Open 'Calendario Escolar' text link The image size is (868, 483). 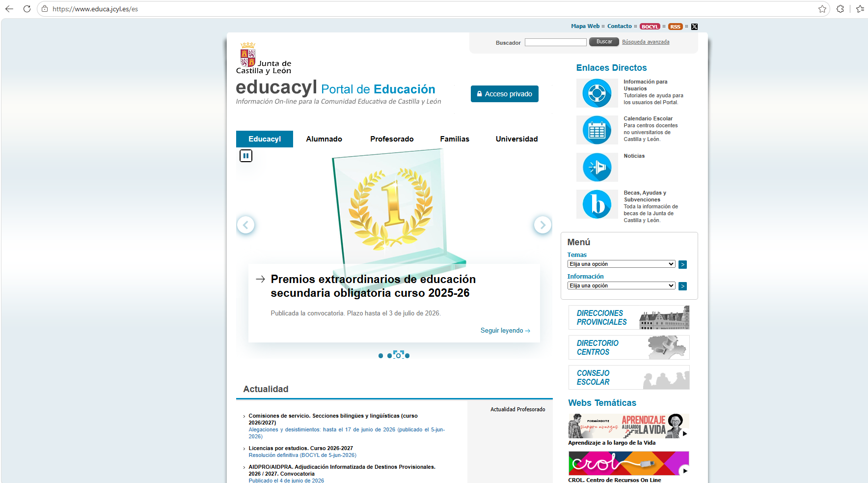(648, 118)
